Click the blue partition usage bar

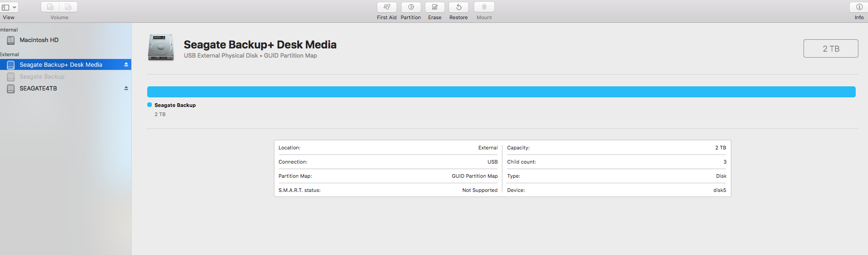(501, 92)
